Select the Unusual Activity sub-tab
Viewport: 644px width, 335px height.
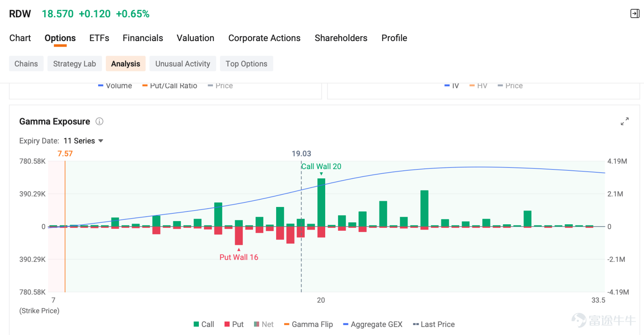point(183,64)
